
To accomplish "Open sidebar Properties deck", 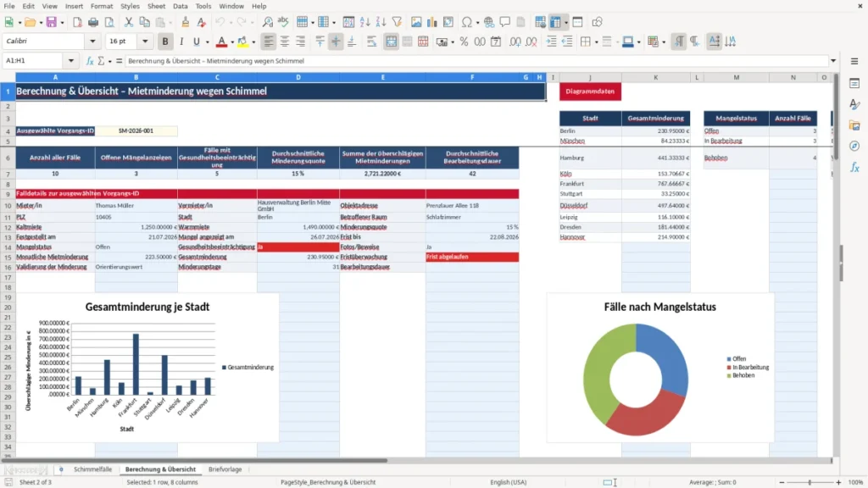I will coord(854,84).
